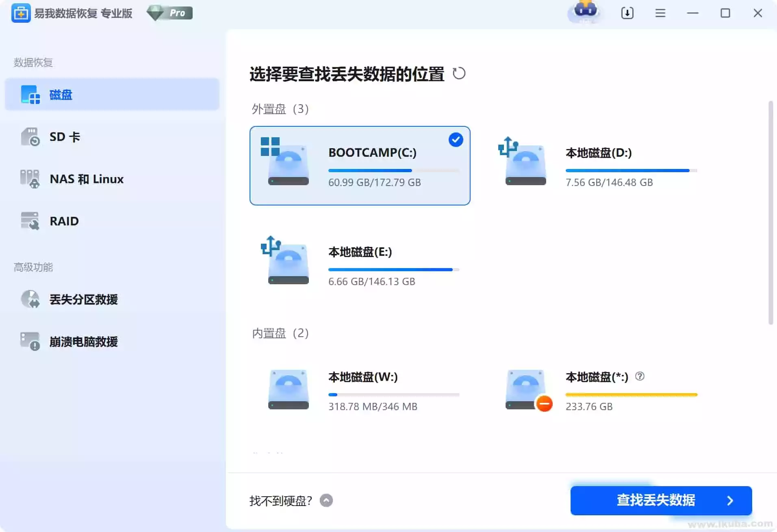The image size is (777, 532).
Task: Select the 本地磁盘(E:) drive icon
Action: tap(287, 262)
